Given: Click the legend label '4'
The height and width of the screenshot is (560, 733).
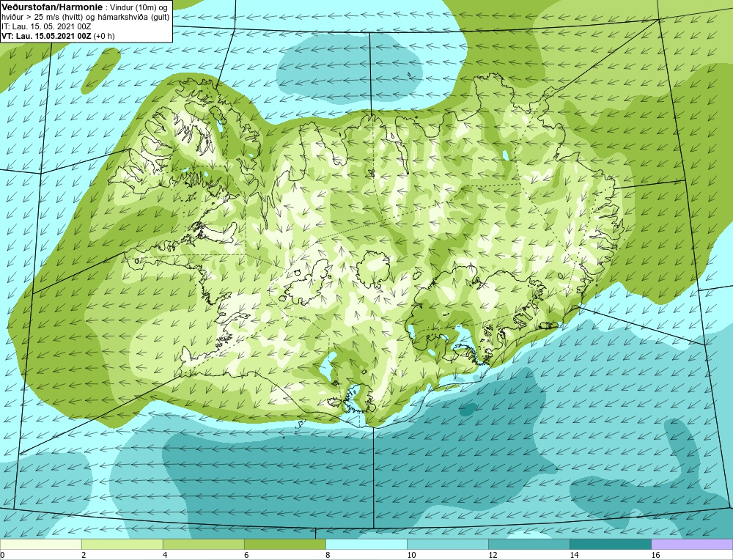Looking at the screenshot, I should 164,555.
